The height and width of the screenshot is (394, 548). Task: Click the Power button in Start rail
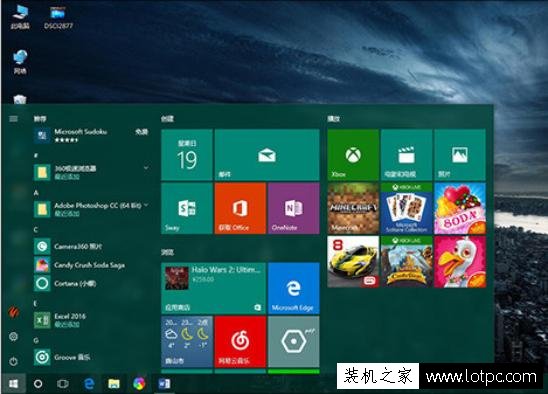(x=13, y=361)
